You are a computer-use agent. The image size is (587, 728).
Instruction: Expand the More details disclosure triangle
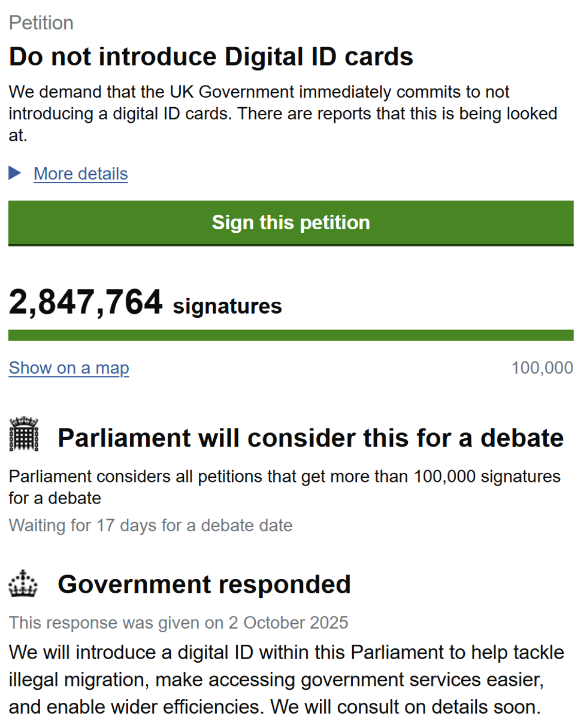[x=15, y=174]
